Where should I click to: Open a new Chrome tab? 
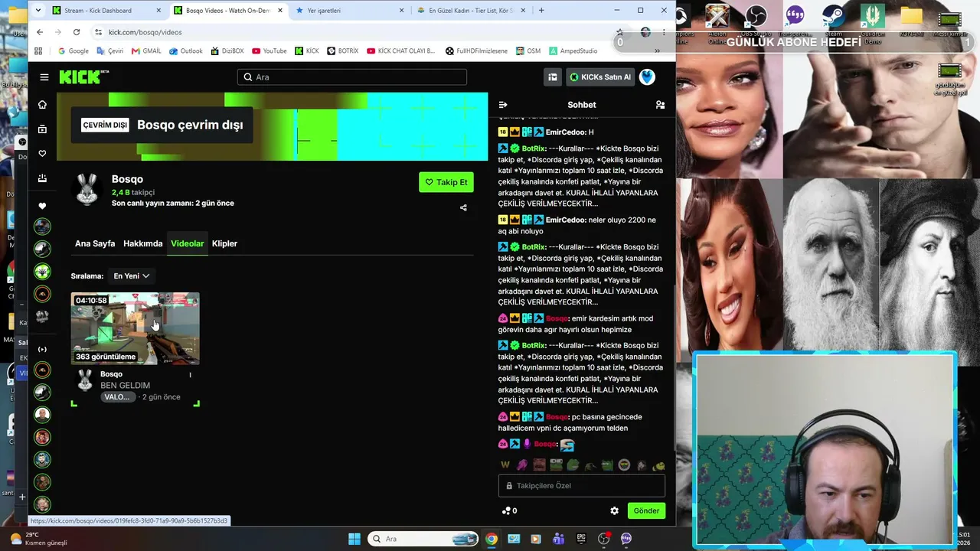tap(541, 11)
